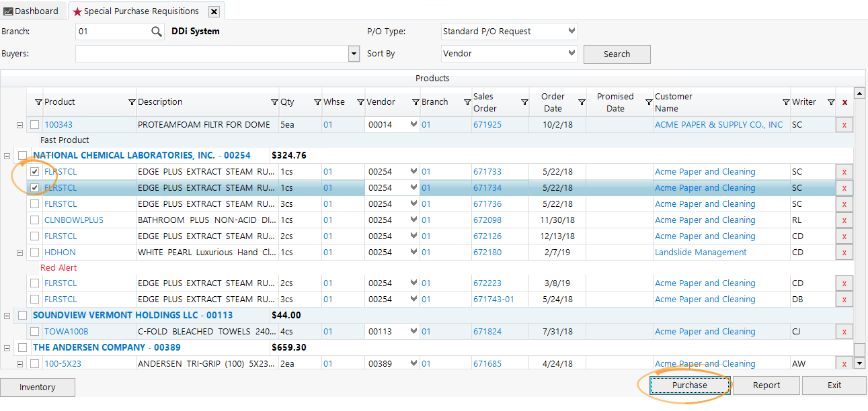This screenshot has height=411, width=868.
Task: Click the Branch search magnifier icon
Action: [x=156, y=32]
